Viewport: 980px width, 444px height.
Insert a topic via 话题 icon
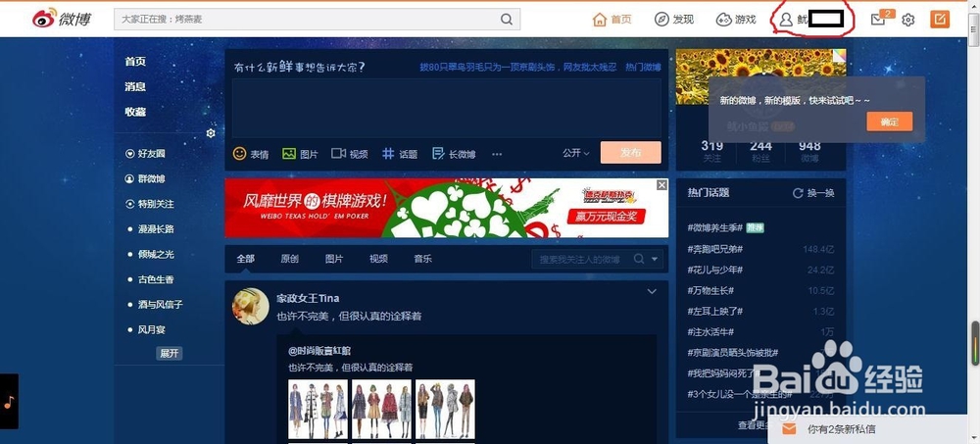point(400,154)
